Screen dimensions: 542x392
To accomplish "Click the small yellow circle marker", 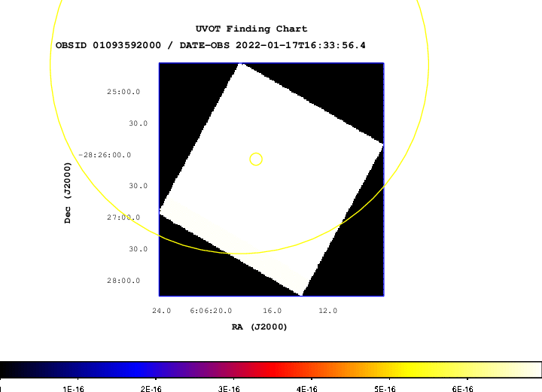I will [256, 160].
